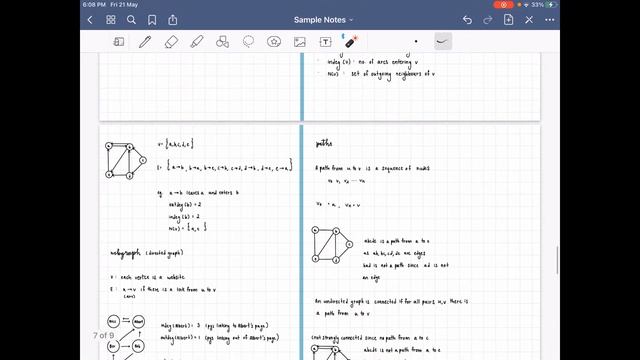Screen dimensions: 640x360
Task: Go back with the left chevron
Action: (x=90, y=20)
